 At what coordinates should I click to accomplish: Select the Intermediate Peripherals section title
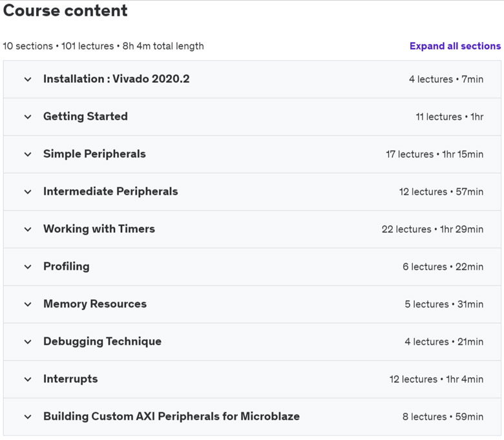tap(110, 191)
